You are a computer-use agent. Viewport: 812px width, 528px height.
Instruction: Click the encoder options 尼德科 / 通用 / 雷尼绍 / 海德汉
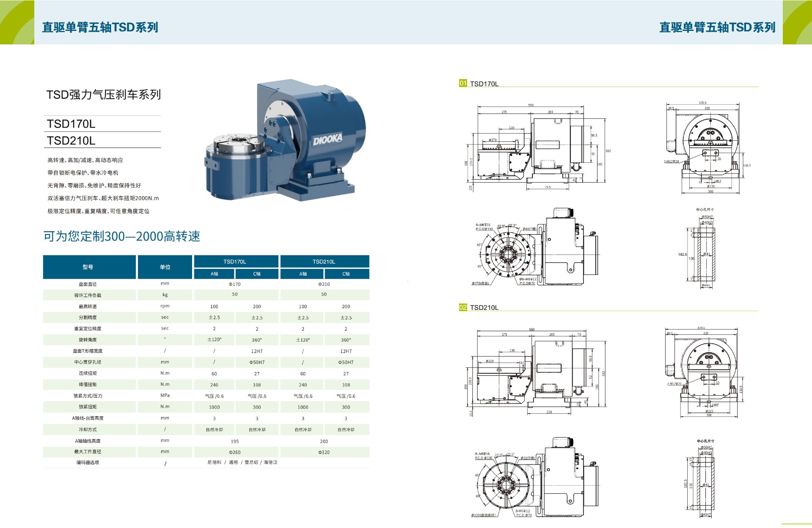[x=242, y=462]
